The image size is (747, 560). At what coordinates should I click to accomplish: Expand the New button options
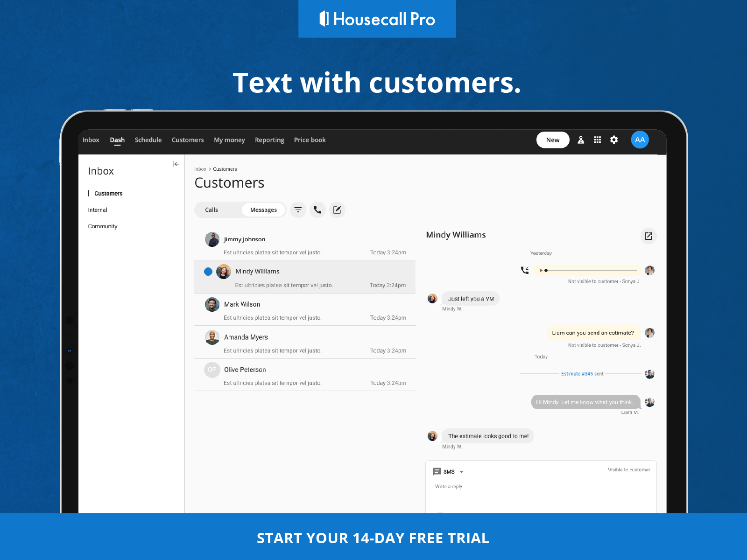(x=552, y=140)
